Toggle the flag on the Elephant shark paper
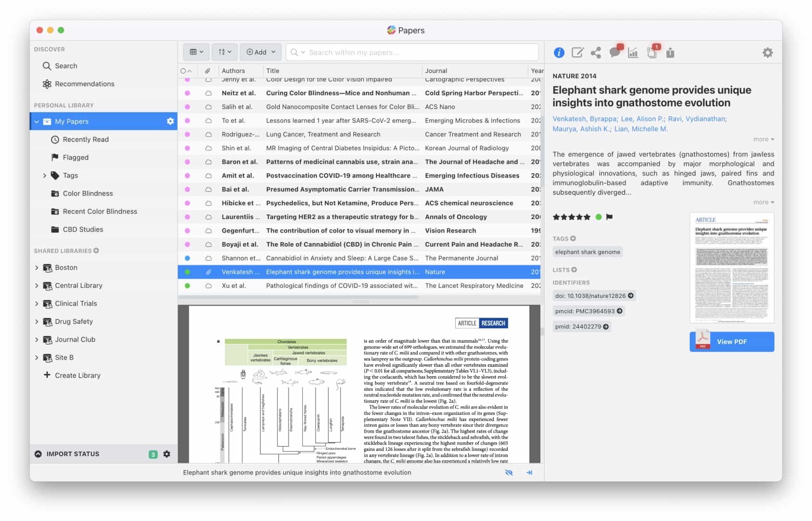The width and height of the screenshot is (812, 521). tap(610, 217)
